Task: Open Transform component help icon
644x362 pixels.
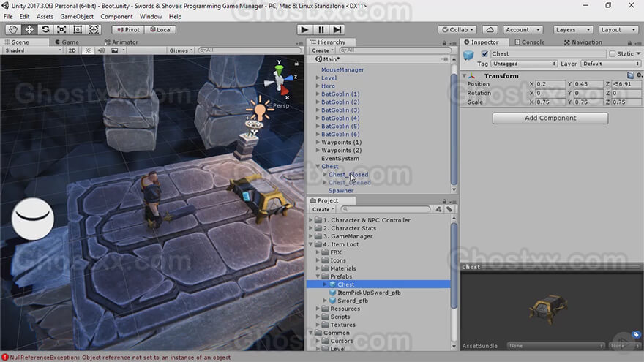Action: (630, 75)
